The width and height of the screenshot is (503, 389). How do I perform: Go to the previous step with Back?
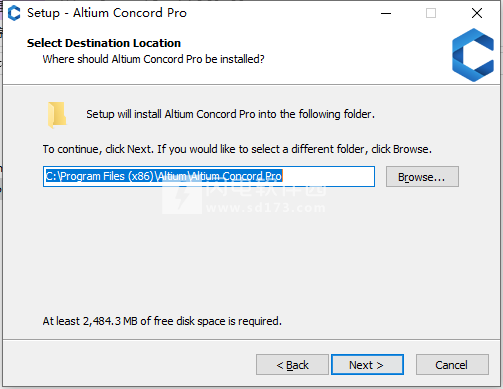click(x=292, y=365)
